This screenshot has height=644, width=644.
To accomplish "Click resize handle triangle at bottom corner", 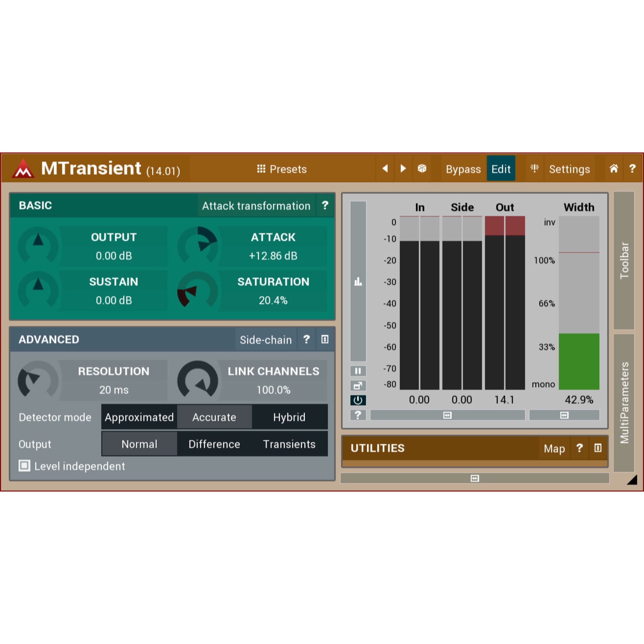I will [x=632, y=480].
